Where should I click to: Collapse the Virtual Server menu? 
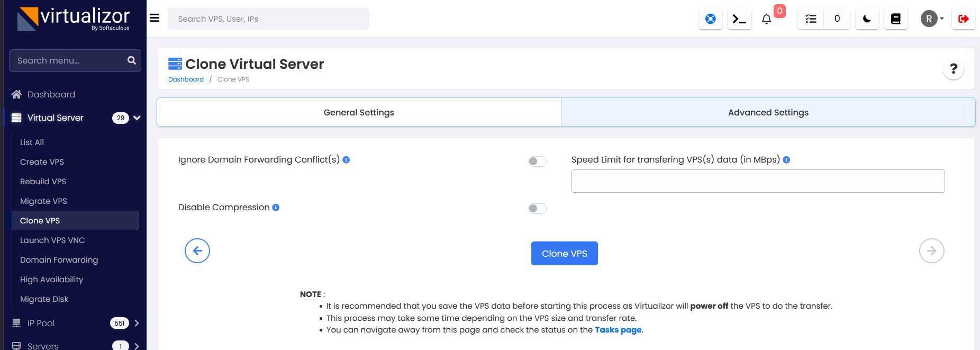137,118
